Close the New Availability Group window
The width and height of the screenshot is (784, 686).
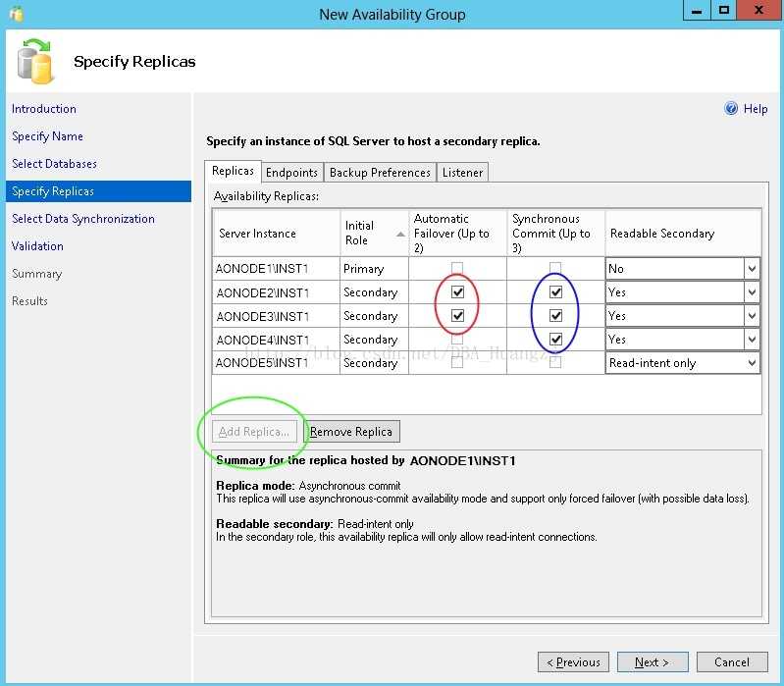click(x=759, y=11)
